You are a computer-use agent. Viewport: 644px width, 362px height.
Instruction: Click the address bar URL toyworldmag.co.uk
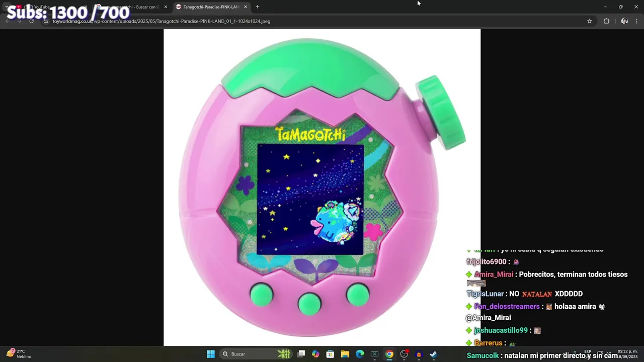(x=161, y=21)
